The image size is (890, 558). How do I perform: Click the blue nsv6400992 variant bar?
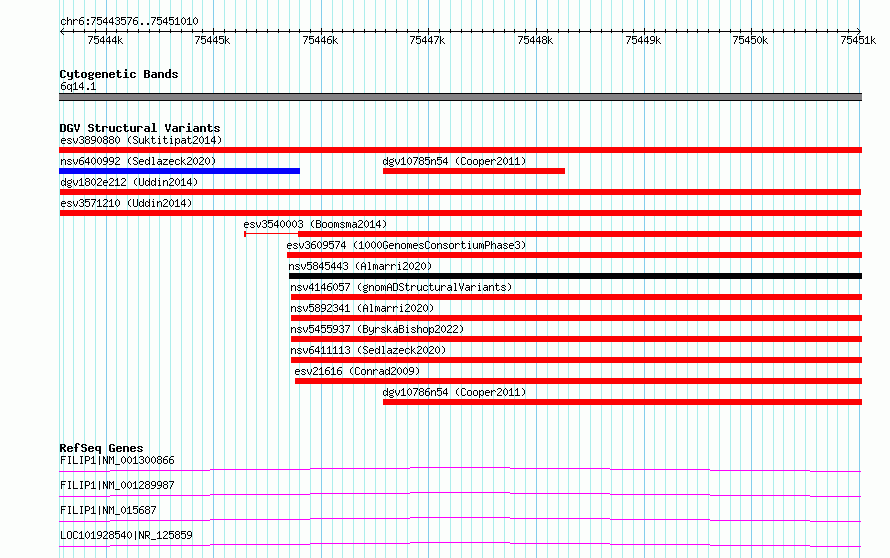(179, 171)
